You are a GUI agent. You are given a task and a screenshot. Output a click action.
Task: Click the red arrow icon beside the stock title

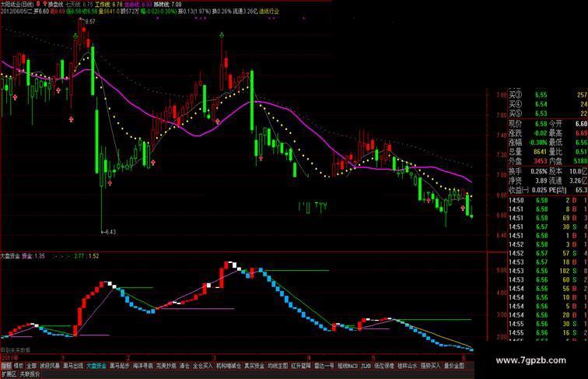[x=44, y=5]
